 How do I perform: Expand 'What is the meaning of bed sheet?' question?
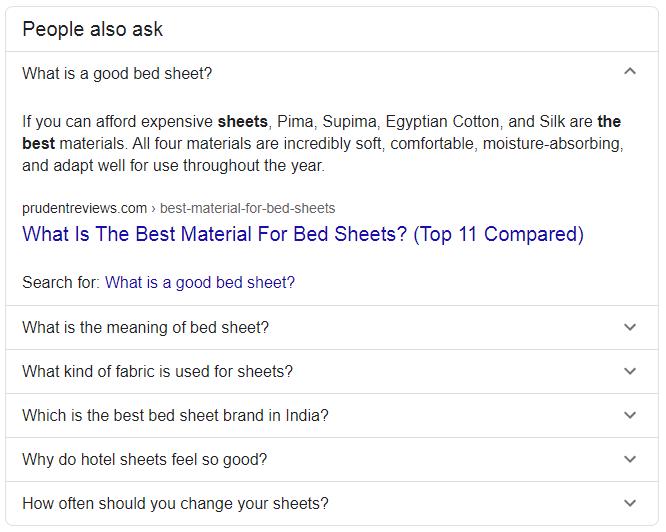click(332, 328)
